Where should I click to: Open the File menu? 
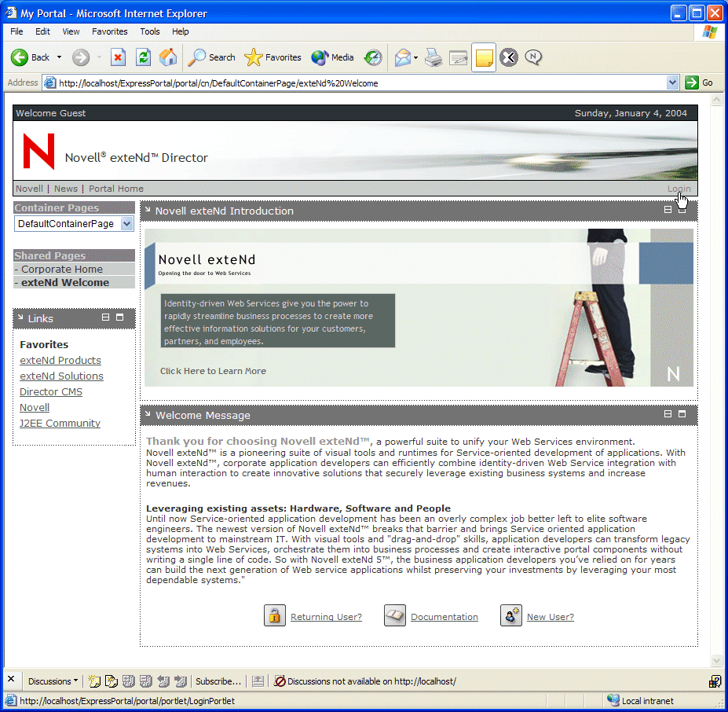(16, 31)
